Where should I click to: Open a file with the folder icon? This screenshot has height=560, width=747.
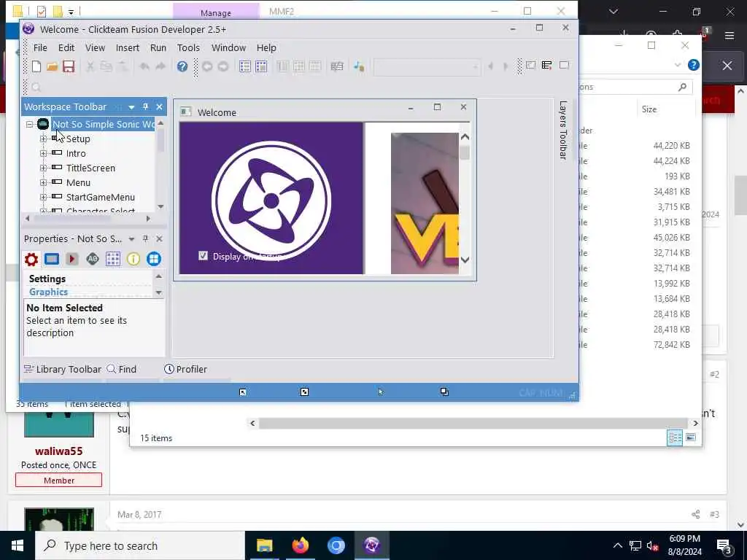click(53, 66)
